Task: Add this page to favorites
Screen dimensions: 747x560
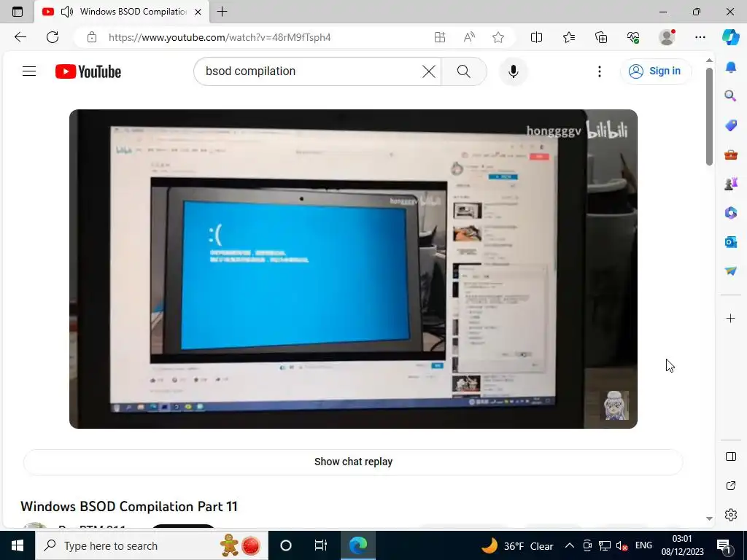Action: [x=498, y=37]
